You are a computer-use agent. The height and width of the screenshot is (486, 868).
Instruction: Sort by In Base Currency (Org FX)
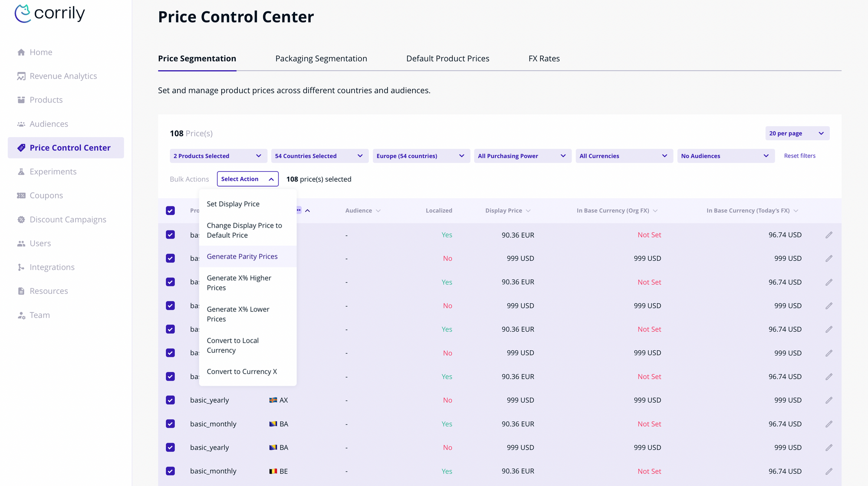[x=617, y=211]
